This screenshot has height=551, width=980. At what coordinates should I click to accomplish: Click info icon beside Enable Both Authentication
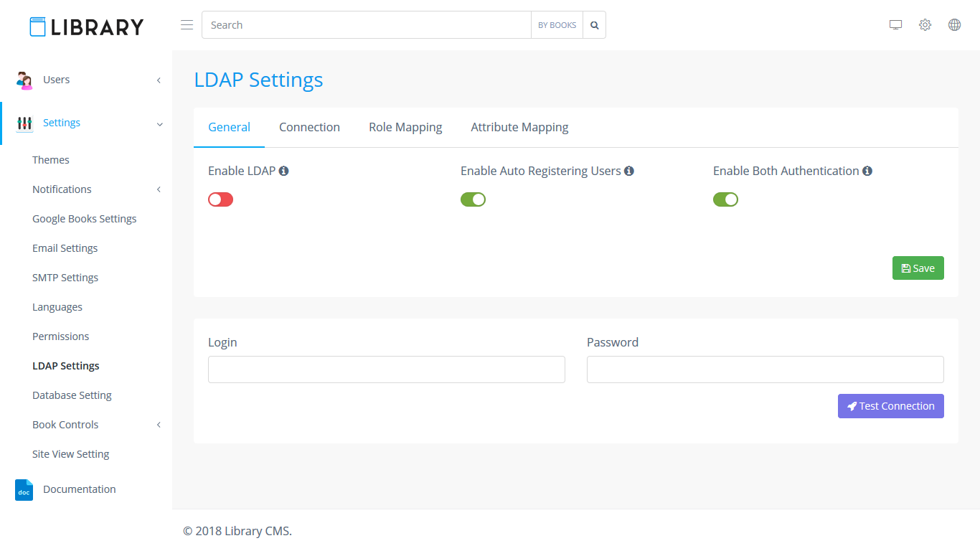tap(867, 171)
